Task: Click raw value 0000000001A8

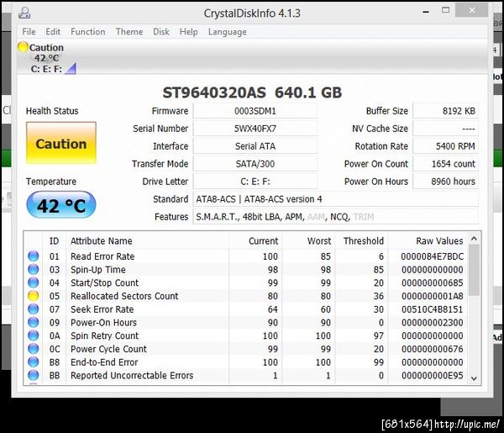Action: [x=433, y=296]
